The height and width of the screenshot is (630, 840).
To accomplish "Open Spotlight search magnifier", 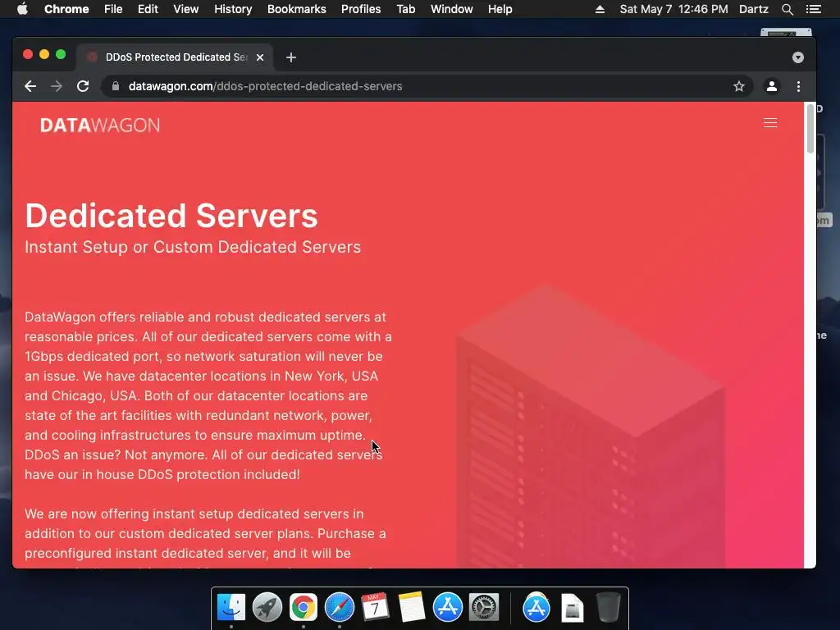I will coord(787,9).
